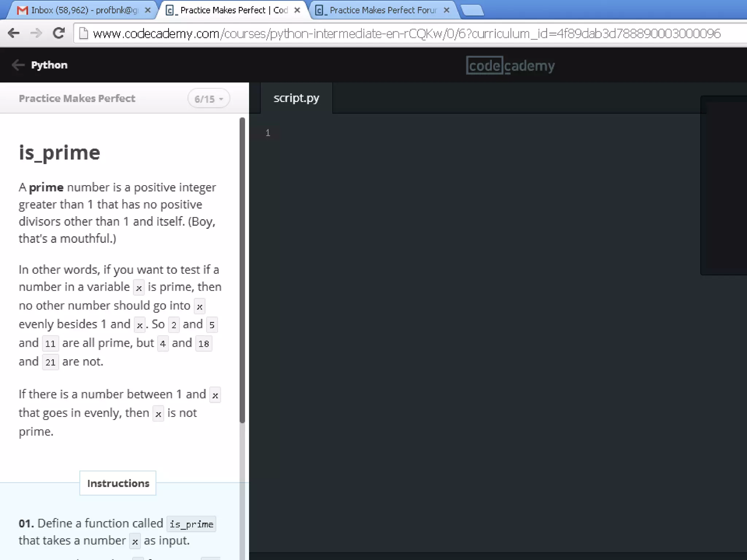The height and width of the screenshot is (560, 747).
Task: Click the instructions panel scrollbar
Action: pyautogui.click(x=242, y=270)
